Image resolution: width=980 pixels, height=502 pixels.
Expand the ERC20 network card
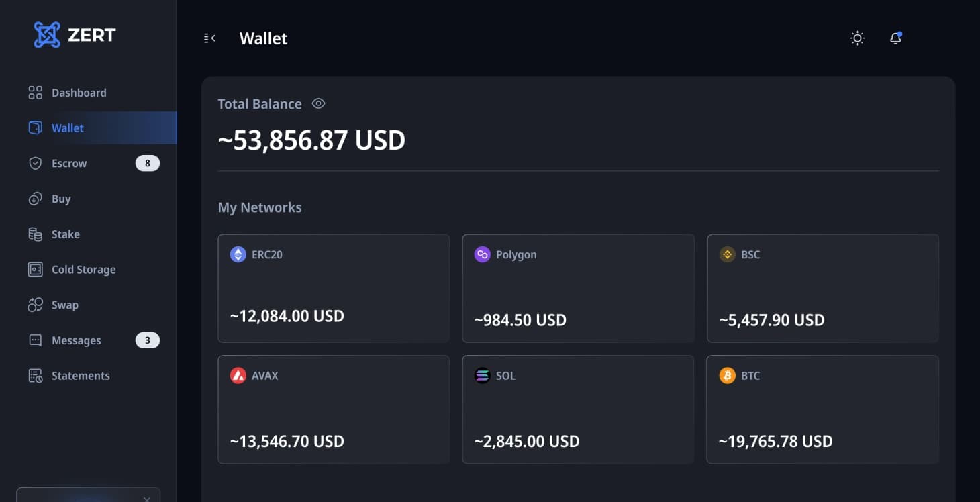333,288
